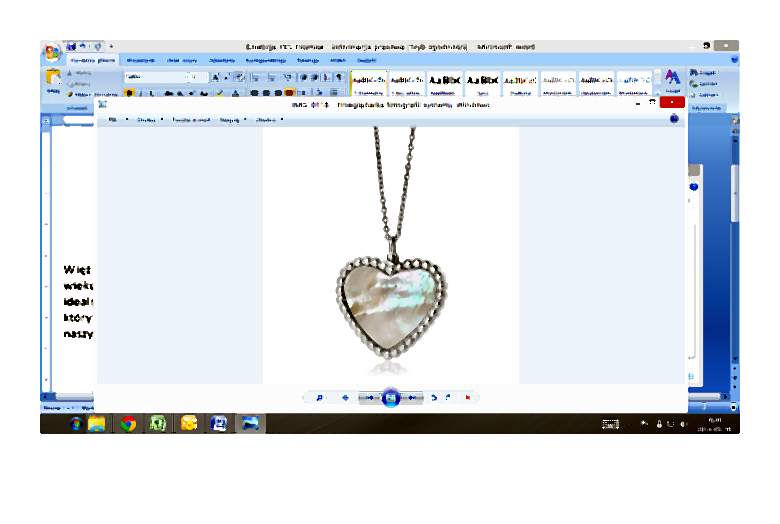The image size is (780, 524).
Task: Click the zoom magnifier in Photo Viewer
Action: 320,398
